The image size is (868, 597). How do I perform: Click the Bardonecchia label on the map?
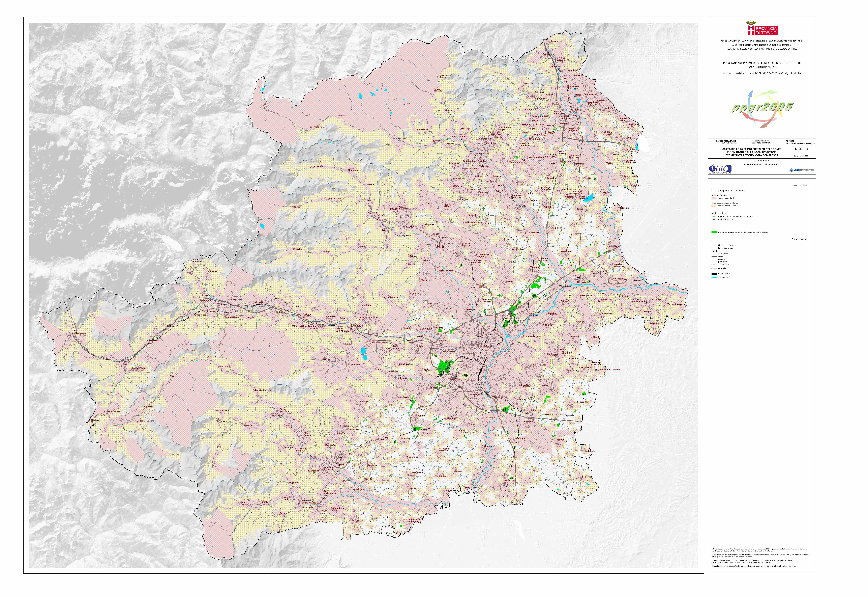(79, 333)
